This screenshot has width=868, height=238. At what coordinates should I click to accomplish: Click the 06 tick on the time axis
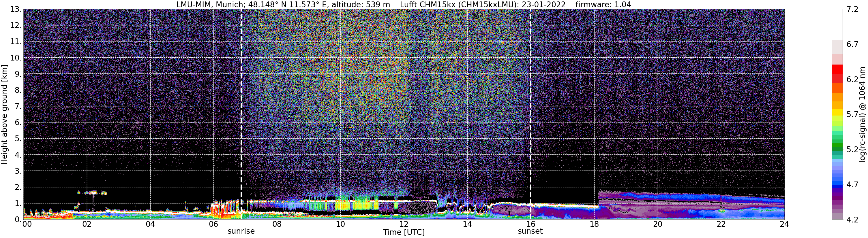(214, 224)
